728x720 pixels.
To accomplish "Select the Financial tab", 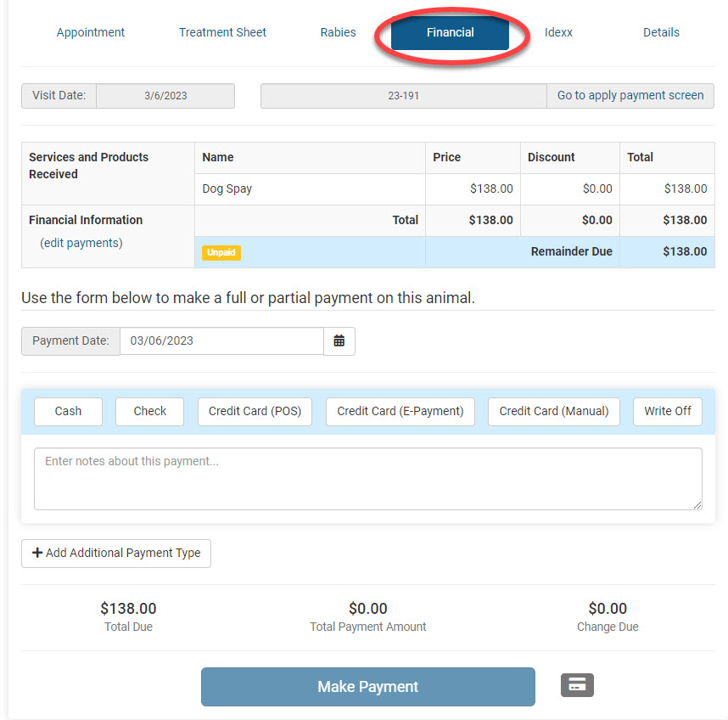I will click(x=450, y=33).
